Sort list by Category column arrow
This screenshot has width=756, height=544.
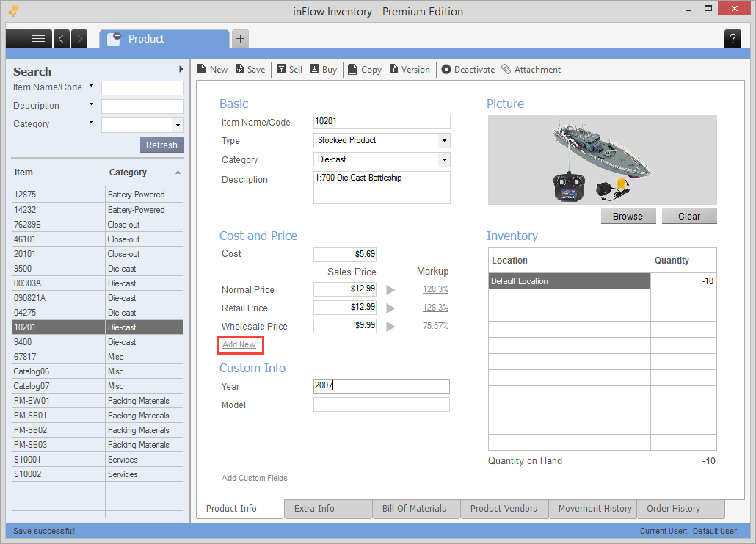tap(178, 173)
